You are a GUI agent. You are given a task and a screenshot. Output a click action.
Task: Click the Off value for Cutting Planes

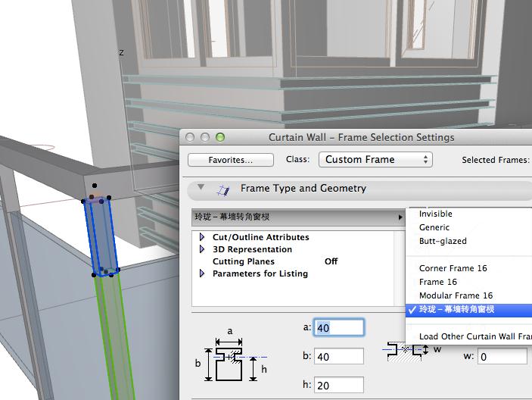point(331,261)
